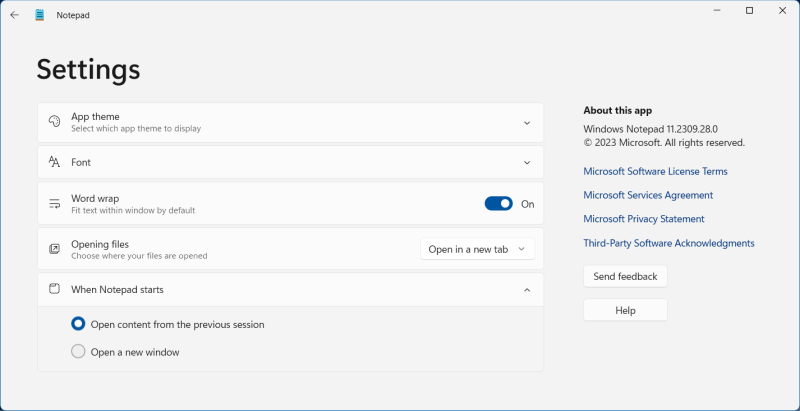Select the Open a new window option

79,352
